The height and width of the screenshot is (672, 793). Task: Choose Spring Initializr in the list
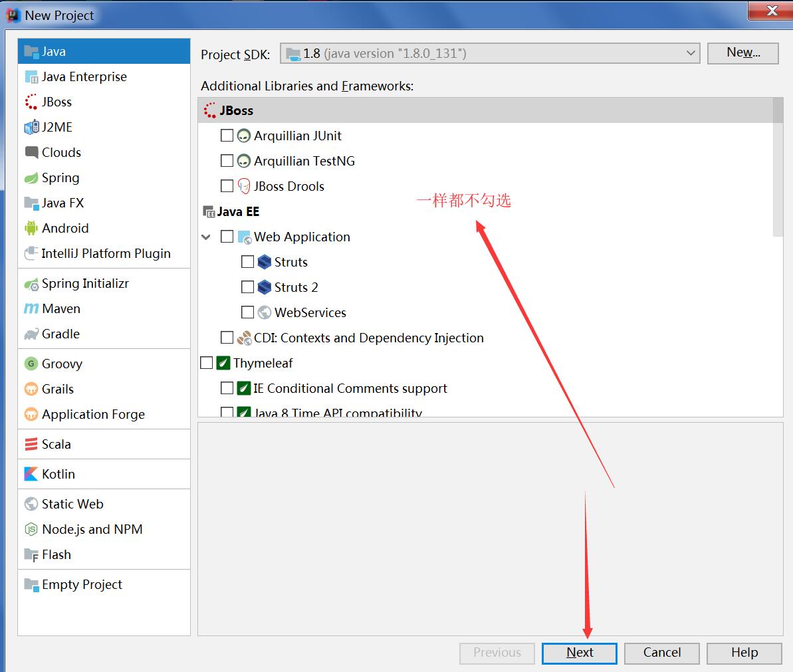(104, 284)
